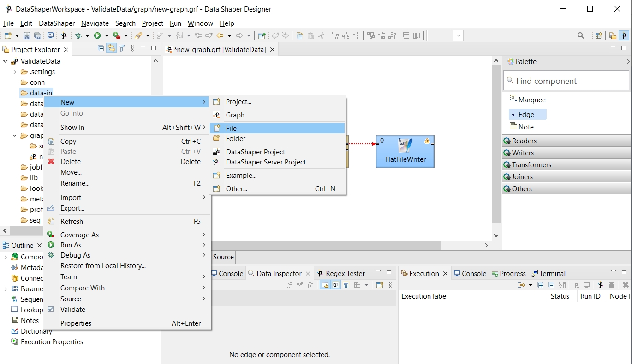Select Execution Properties in Outline
Viewport: 632px width, 364px height.
[x=47, y=341]
